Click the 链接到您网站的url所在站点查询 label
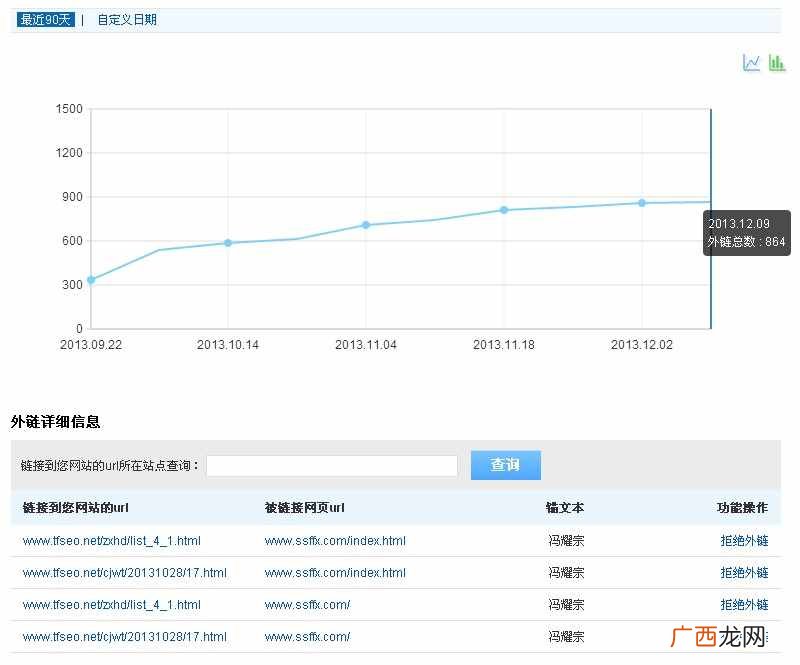Screen dimensions: 800x665 point(109,465)
